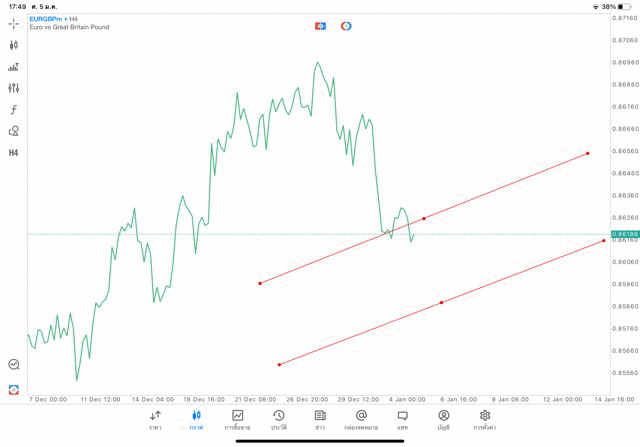
Task: Tap the chart search icon bottom-left
Action: coord(14,365)
